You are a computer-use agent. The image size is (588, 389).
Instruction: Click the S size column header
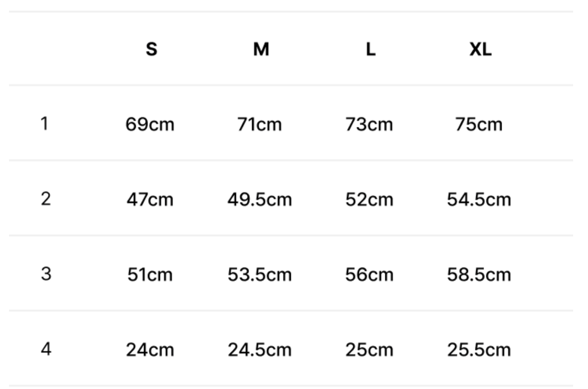151,49
